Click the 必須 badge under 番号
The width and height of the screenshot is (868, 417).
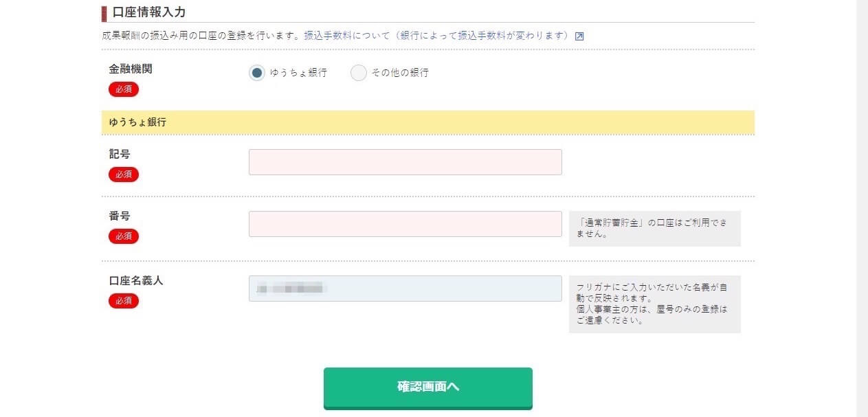pos(124,236)
